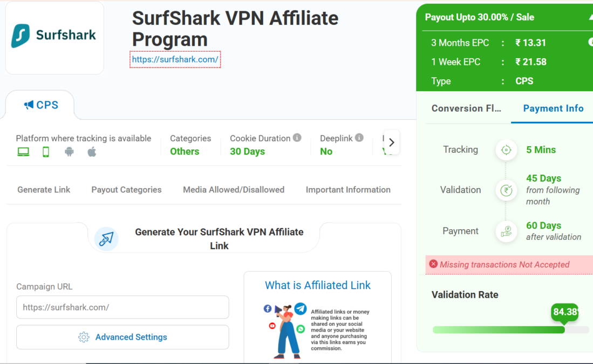Open Advanced Settings for the link

(x=122, y=337)
